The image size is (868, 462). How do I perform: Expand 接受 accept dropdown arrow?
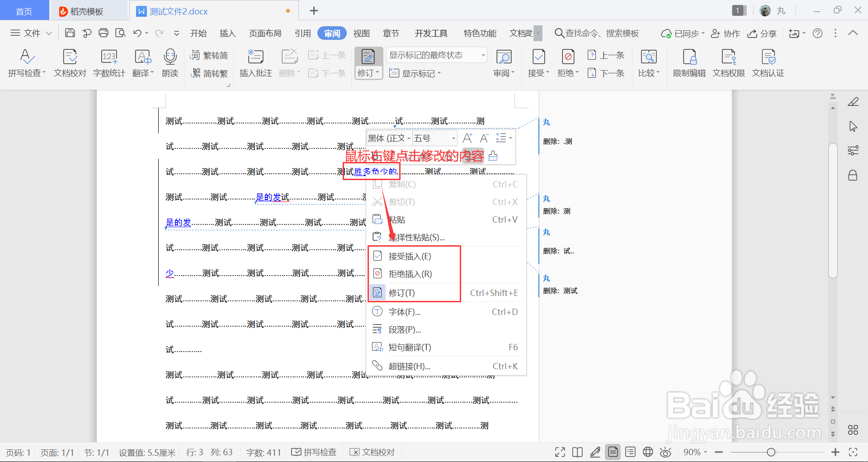[x=547, y=72]
